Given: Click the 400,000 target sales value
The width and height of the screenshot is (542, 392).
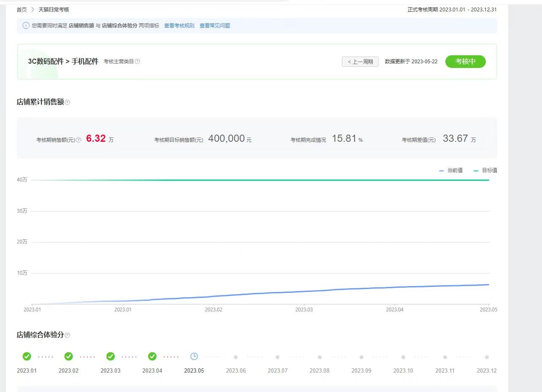Looking at the screenshot, I should pyautogui.click(x=227, y=138).
